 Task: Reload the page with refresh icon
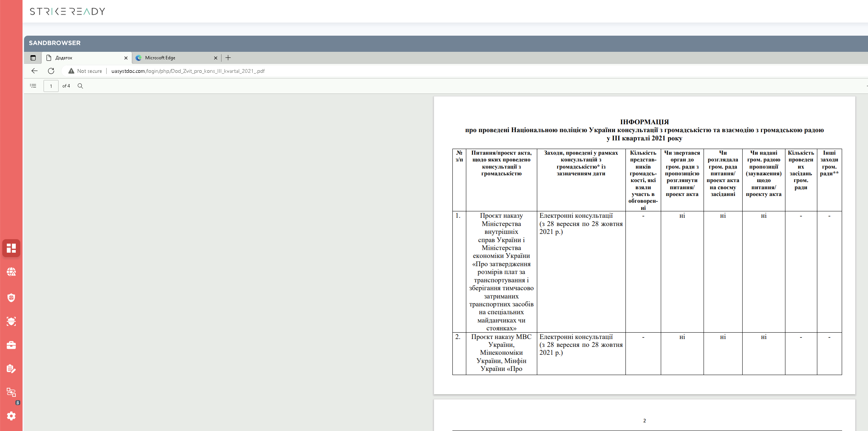pos(51,71)
